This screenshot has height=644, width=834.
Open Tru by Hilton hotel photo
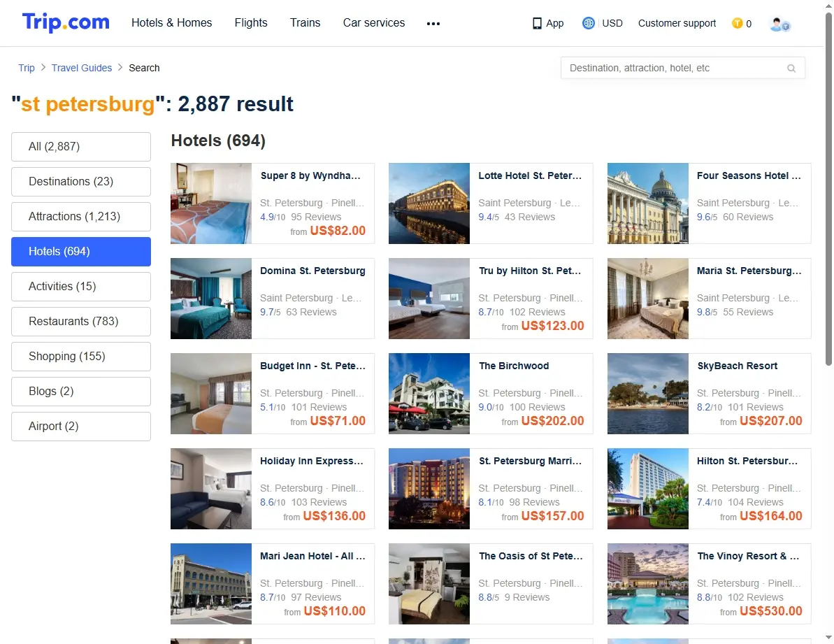(429, 299)
